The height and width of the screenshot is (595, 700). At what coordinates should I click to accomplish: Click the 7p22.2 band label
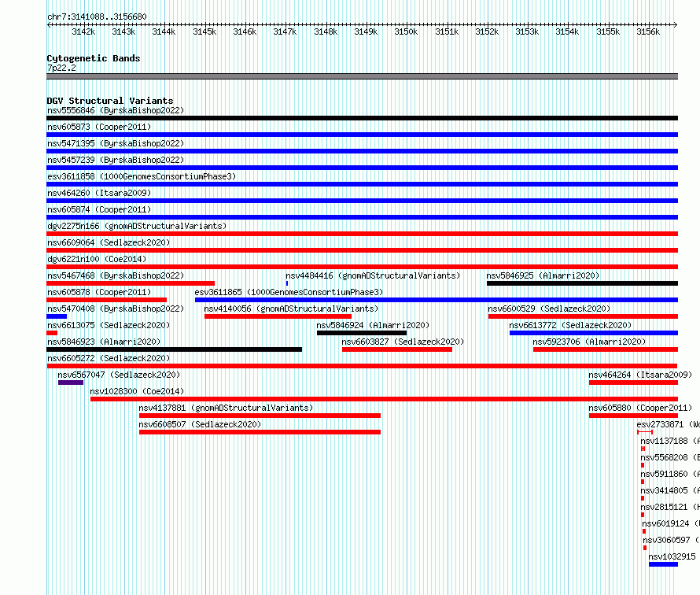click(x=61, y=68)
